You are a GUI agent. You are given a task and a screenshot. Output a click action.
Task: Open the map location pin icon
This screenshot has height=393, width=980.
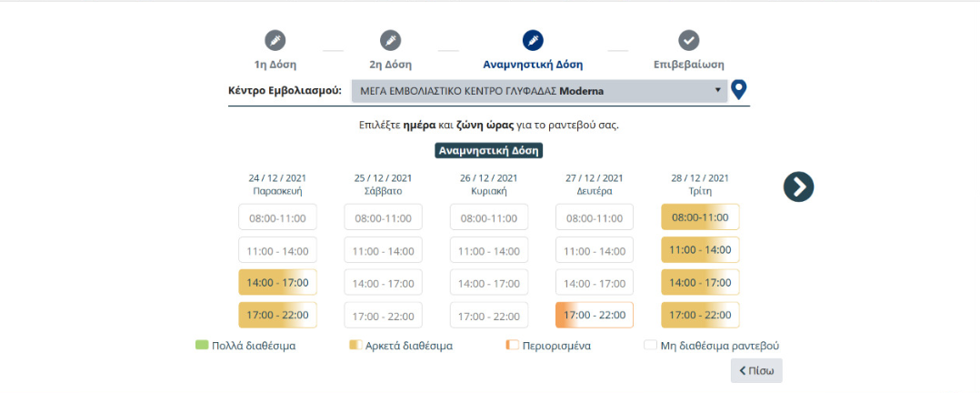[739, 90]
